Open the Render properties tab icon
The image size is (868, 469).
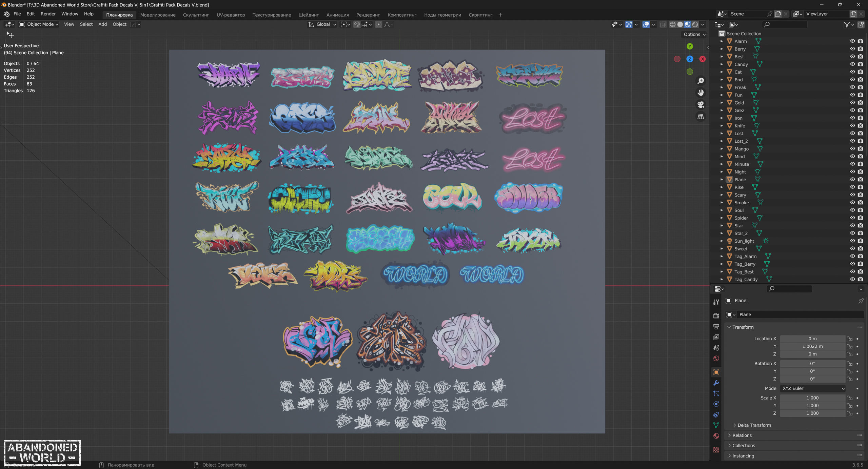coord(716,315)
